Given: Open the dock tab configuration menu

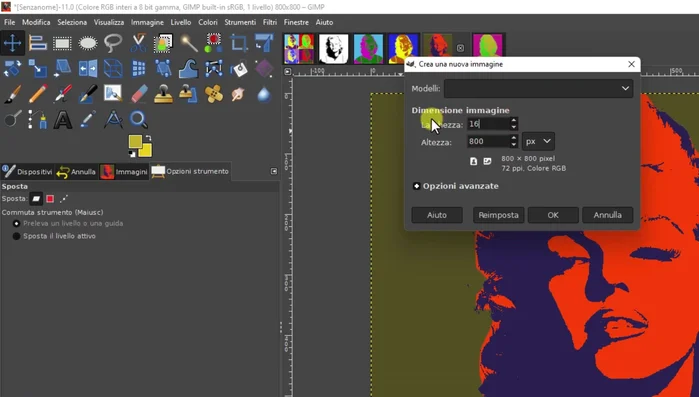Looking at the screenshot, I should 274,171.
